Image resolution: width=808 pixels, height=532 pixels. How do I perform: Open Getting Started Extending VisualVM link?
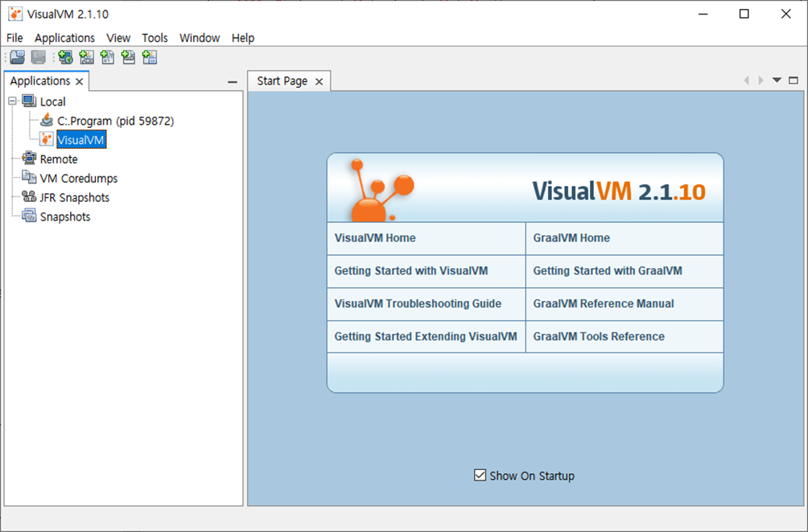pyautogui.click(x=426, y=336)
